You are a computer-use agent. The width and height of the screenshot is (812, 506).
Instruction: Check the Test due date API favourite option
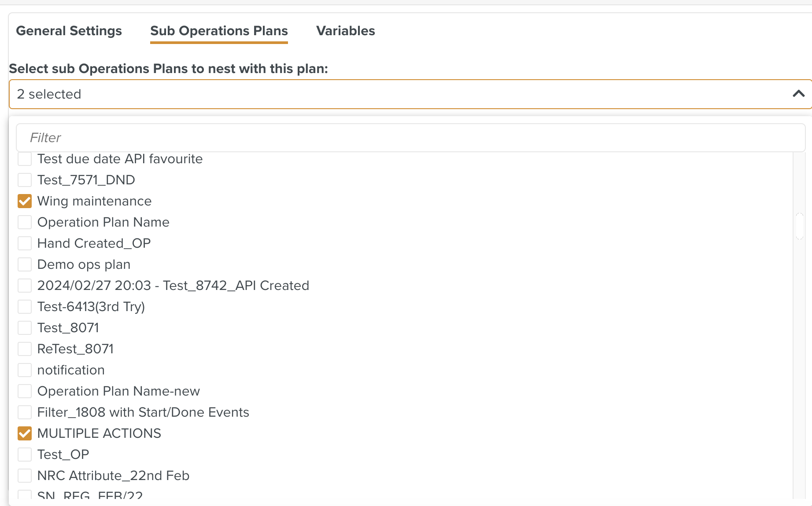point(24,159)
